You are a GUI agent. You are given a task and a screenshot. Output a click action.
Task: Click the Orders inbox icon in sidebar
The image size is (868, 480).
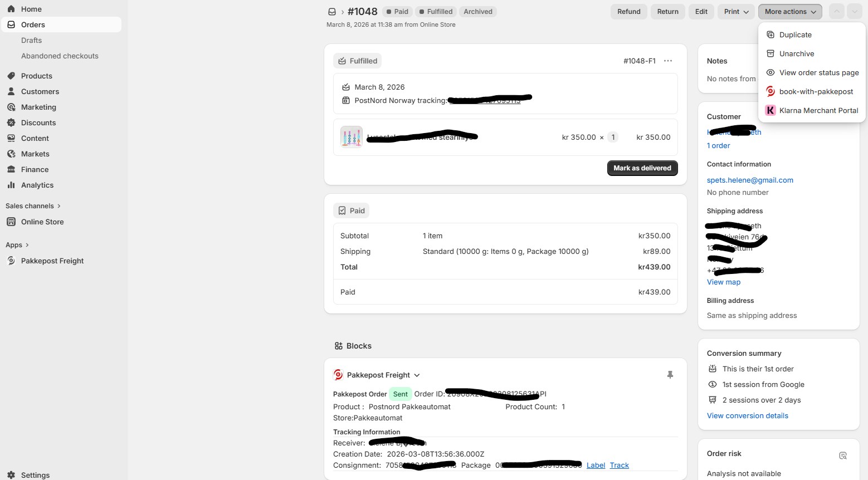tap(11, 25)
